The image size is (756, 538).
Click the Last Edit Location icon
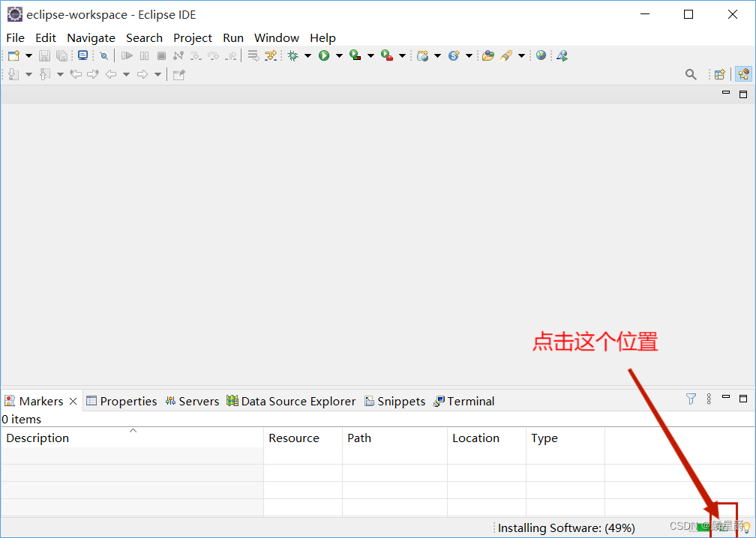pos(76,74)
